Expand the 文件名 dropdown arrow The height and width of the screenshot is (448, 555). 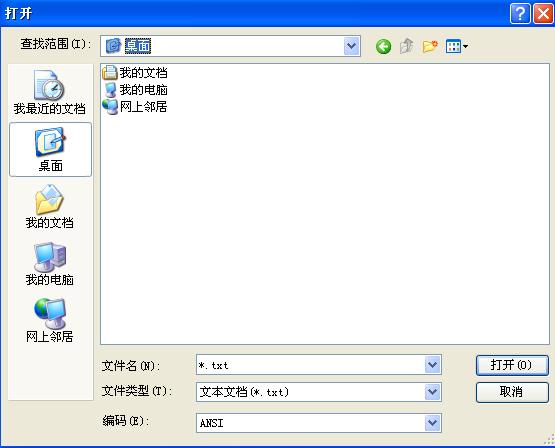tap(433, 364)
